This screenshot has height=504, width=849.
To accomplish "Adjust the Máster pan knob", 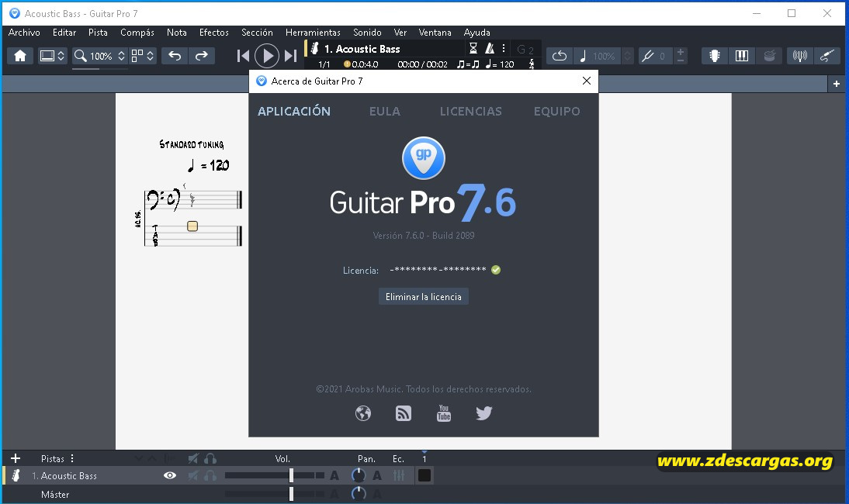I will point(358,494).
